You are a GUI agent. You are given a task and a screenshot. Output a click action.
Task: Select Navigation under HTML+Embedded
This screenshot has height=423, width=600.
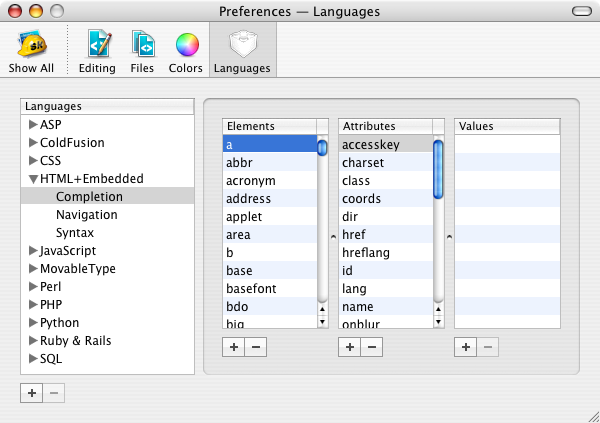pos(86,215)
